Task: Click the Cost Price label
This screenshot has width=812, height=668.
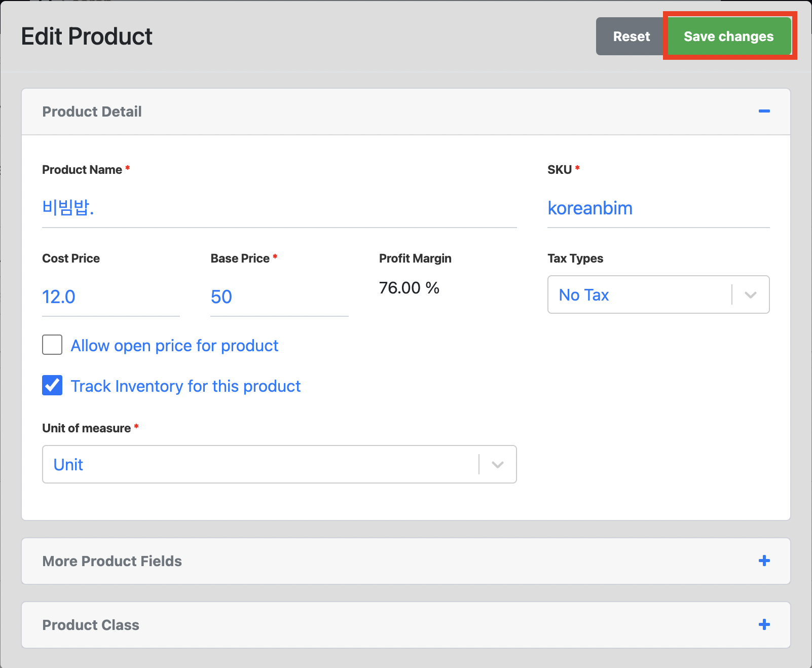Action: [x=71, y=258]
